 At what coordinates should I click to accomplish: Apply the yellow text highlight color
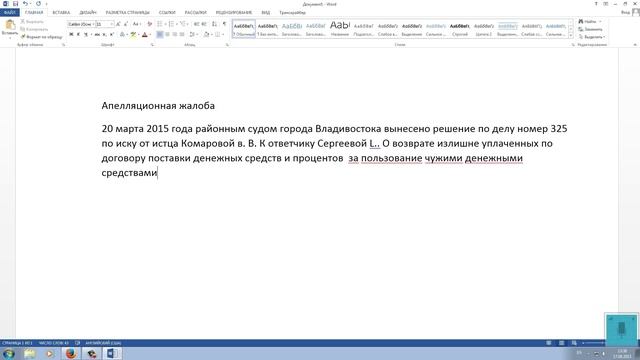(133, 35)
